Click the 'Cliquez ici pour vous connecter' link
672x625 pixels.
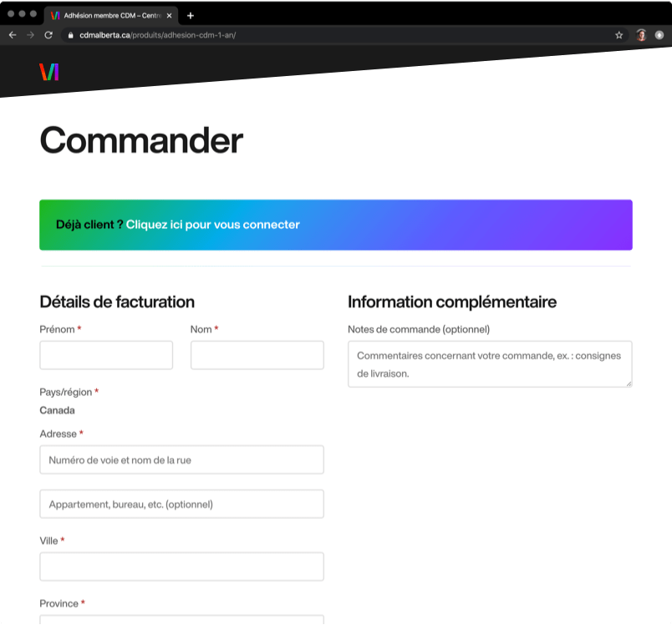[212, 225]
